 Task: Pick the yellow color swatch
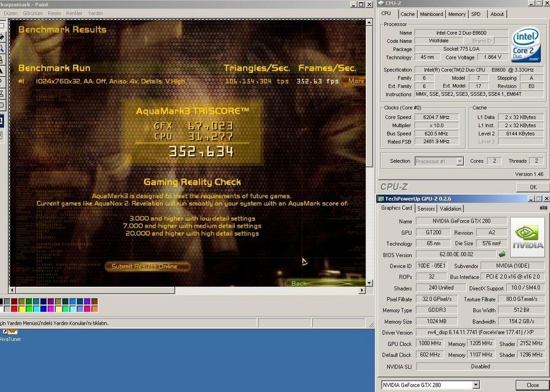coord(21,309)
